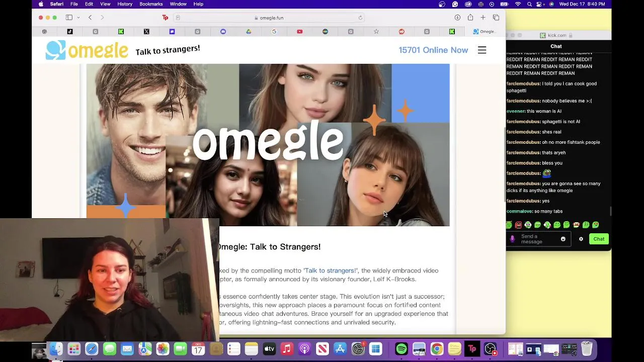
Task: Open the Safari File menu
Action: pyautogui.click(x=74, y=4)
